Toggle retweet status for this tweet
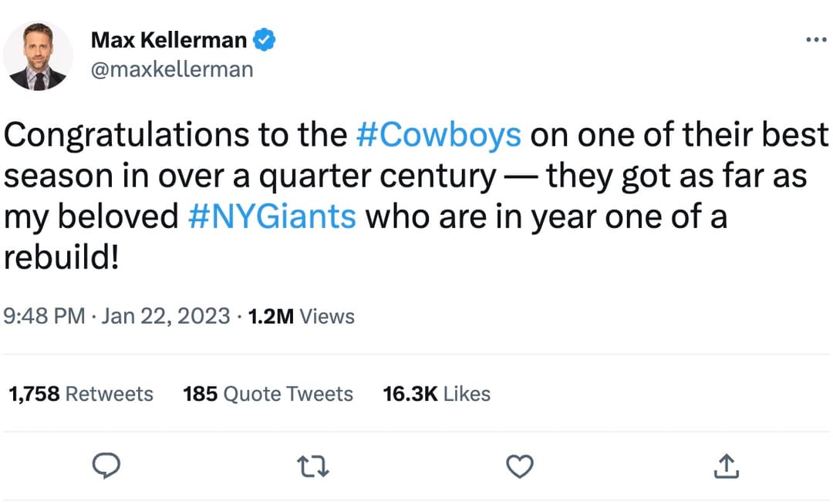Screen dimensions: 833x504 click(x=312, y=465)
